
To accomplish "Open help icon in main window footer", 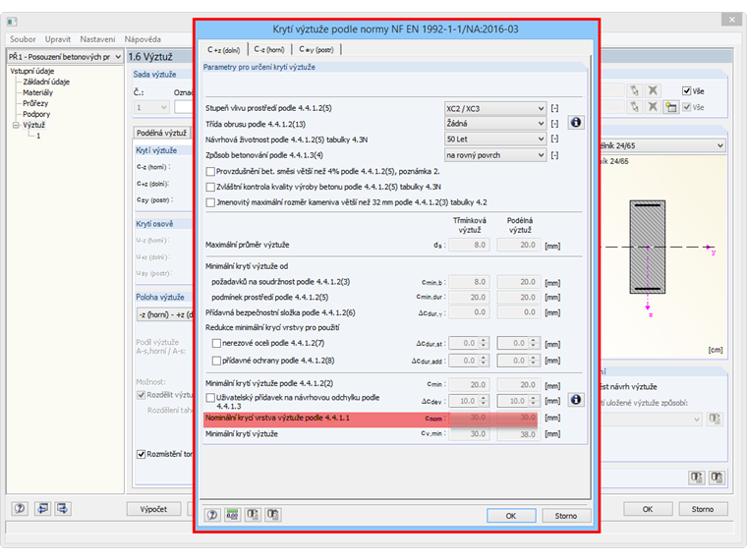I will tap(20, 508).
